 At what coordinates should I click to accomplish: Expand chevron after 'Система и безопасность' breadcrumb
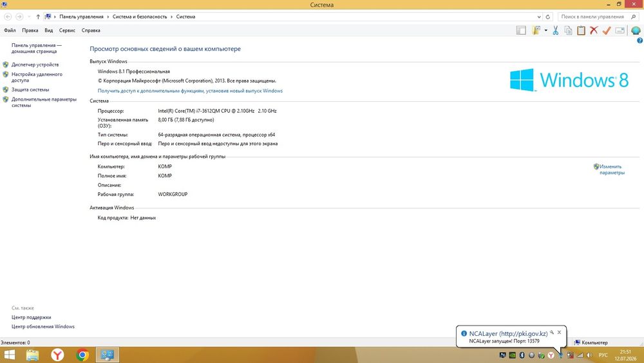(172, 17)
